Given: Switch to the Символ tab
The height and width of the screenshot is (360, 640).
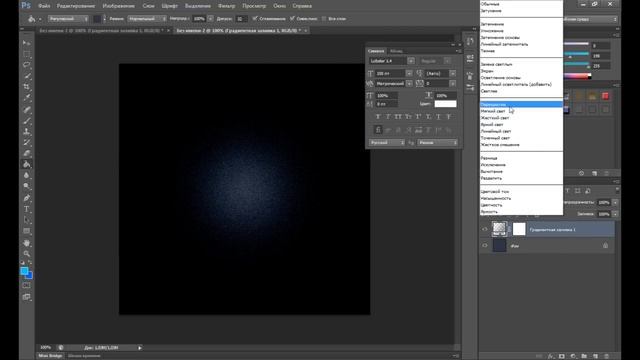Looking at the screenshot, I should 376,51.
